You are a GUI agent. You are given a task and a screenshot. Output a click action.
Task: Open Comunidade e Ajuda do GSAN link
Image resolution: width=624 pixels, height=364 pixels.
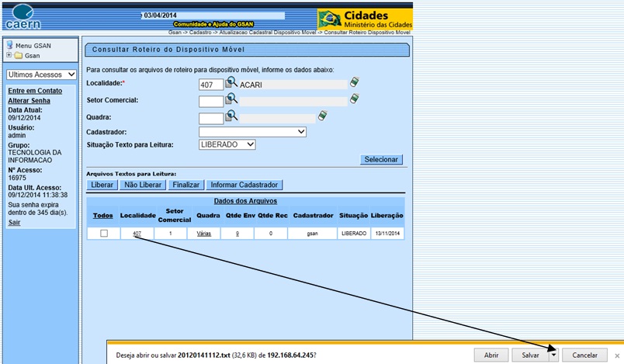213,24
